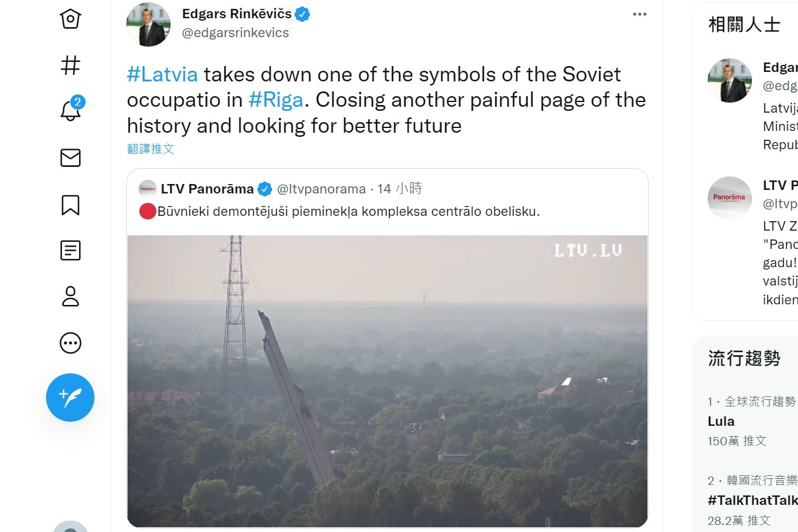Screen dimensions: 798x532
Task: Open LTV Panorāma avatar in related people
Action: (730, 198)
